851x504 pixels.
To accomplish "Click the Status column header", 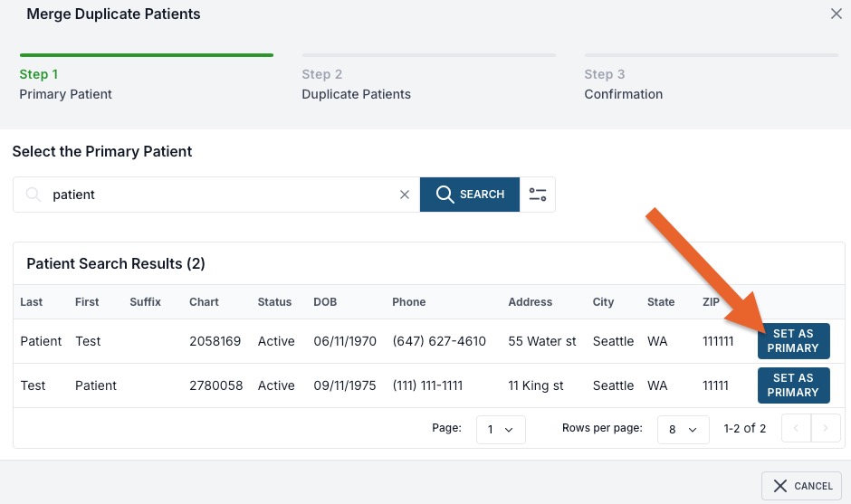I will (274, 301).
